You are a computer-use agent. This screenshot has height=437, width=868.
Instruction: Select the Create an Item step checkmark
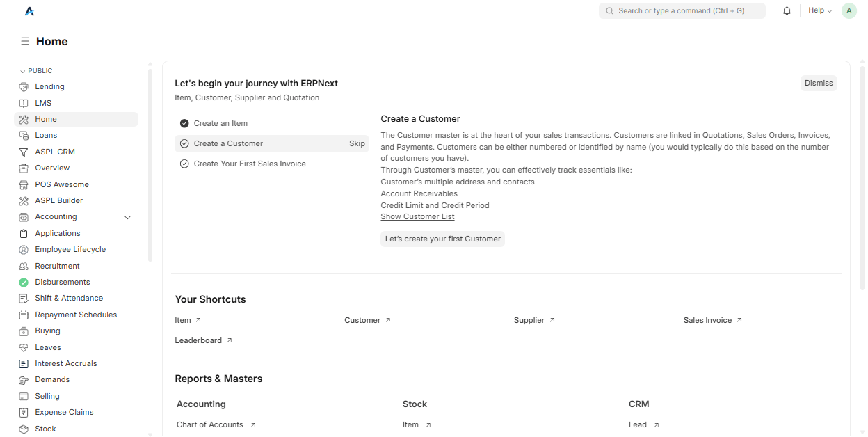pos(184,123)
